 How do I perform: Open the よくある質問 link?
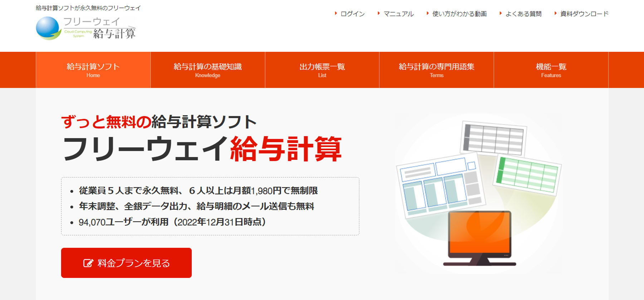click(x=523, y=14)
